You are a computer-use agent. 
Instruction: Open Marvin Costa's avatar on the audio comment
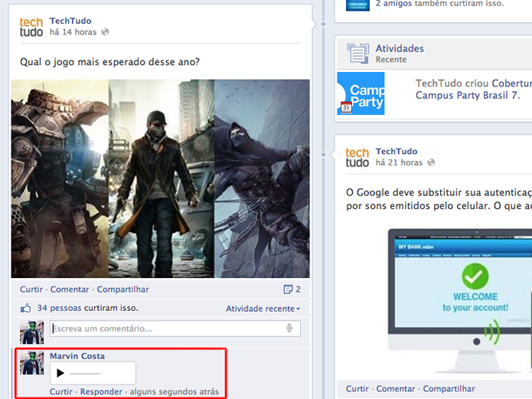click(x=31, y=363)
